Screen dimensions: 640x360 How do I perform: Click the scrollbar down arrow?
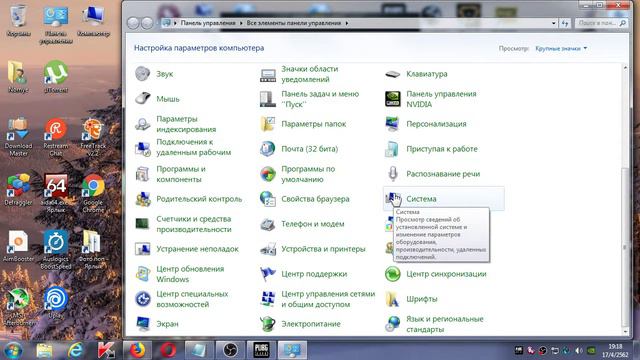click(x=624, y=331)
